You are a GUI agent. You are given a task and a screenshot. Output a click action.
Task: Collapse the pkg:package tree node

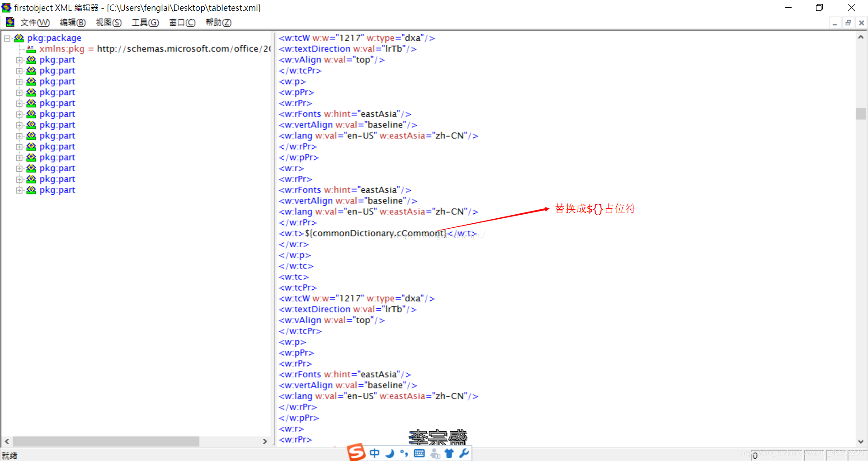point(7,38)
